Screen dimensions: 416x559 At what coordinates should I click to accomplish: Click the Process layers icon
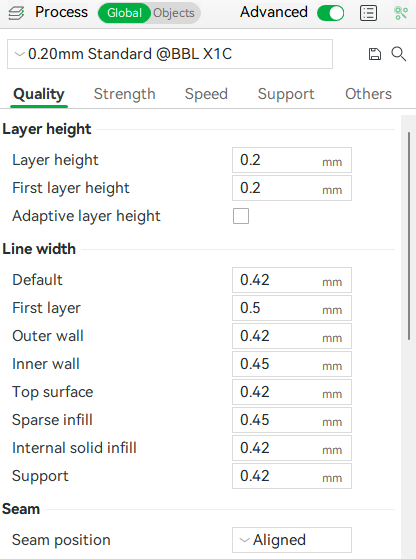tap(16, 13)
